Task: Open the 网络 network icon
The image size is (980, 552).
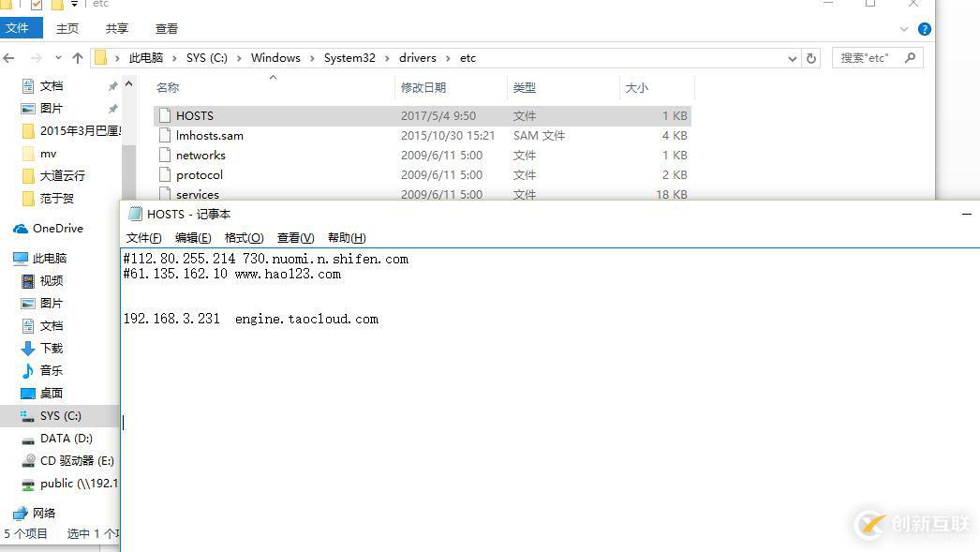Action: (x=21, y=514)
